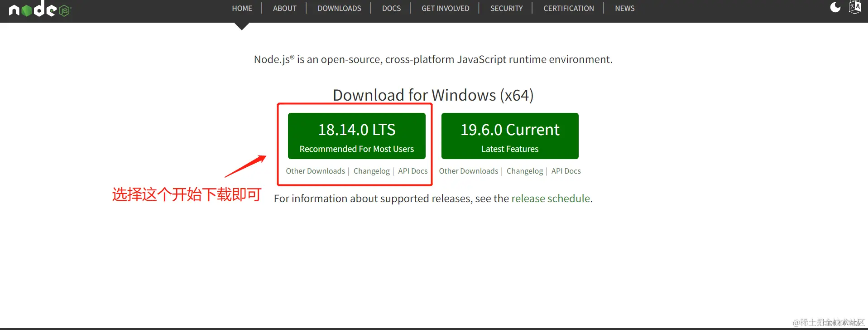Open DOCS in the navigation bar
Image resolution: width=868 pixels, height=330 pixels.
[x=392, y=8]
